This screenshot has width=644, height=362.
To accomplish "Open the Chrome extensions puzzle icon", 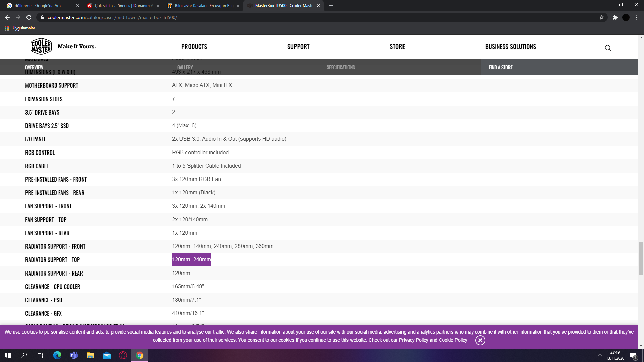I will [x=615, y=17].
